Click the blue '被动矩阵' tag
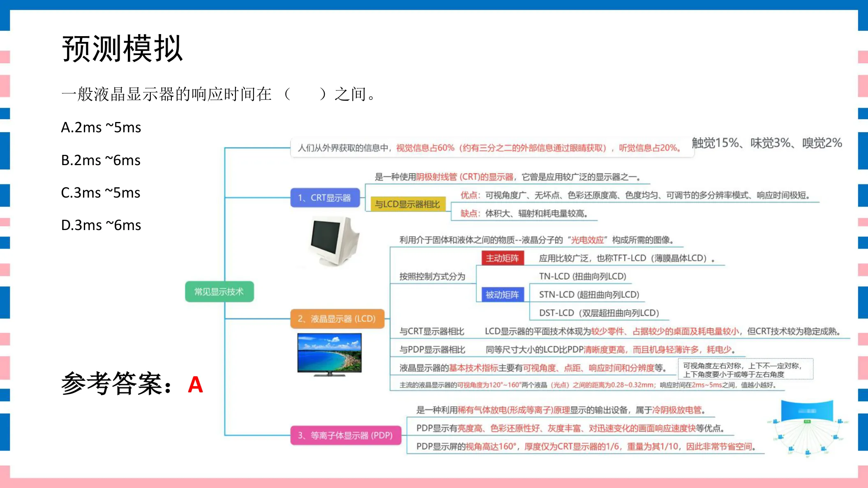The width and height of the screenshot is (868, 488). 503,295
